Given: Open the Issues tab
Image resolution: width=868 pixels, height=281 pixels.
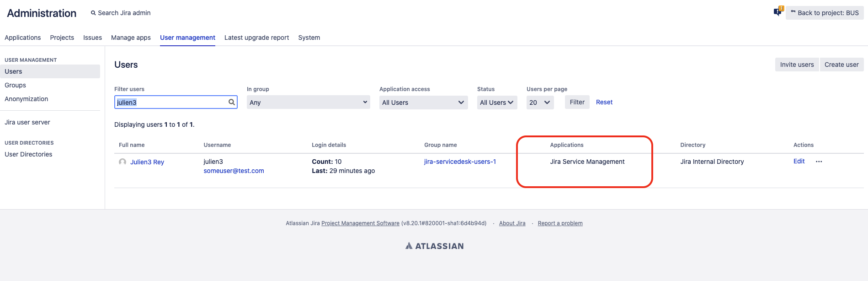Looking at the screenshot, I should (x=92, y=38).
